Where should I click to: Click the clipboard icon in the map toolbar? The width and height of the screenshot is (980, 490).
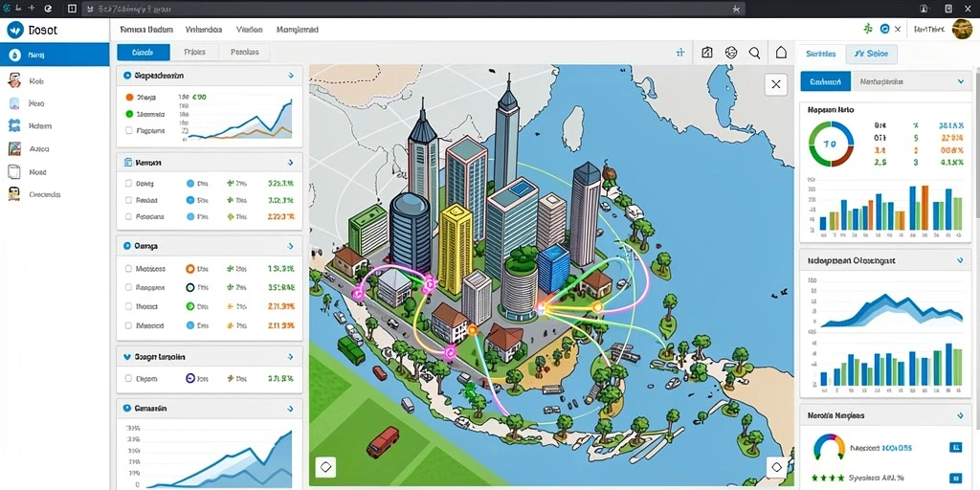pos(707,54)
